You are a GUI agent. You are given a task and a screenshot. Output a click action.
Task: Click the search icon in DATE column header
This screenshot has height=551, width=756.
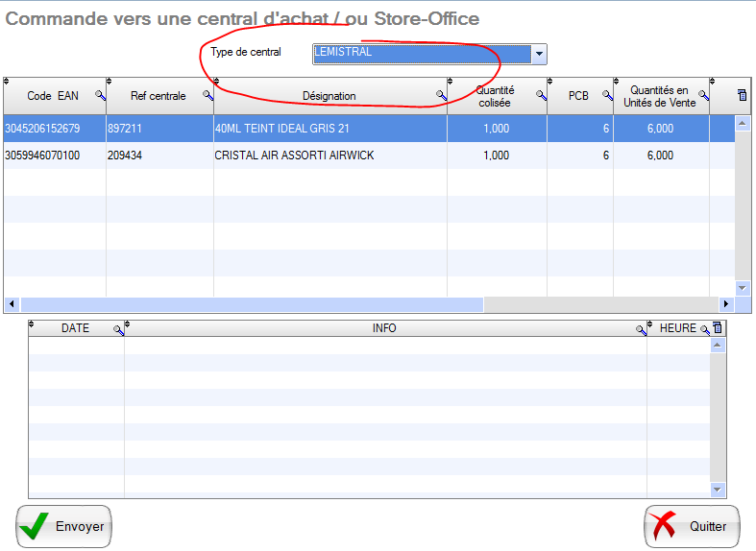118,329
